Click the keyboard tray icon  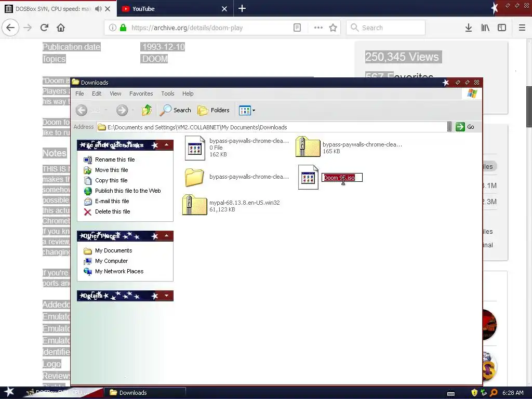pos(450,393)
